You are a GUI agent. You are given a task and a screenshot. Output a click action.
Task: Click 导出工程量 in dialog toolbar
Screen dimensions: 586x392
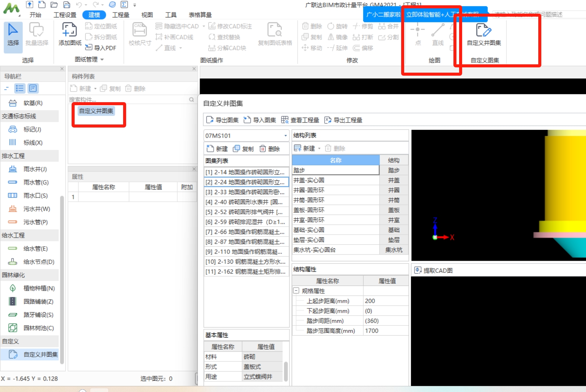pyautogui.click(x=344, y=120)
